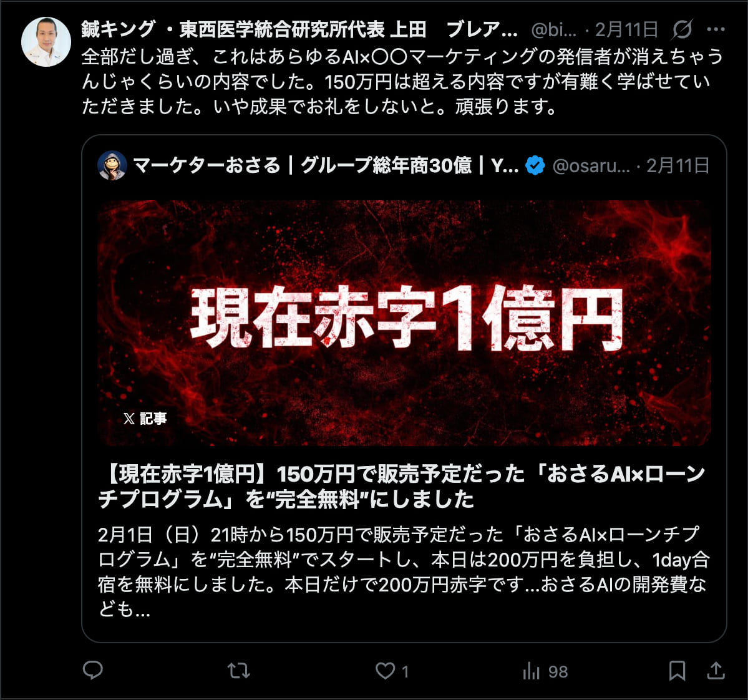748x700 pixels.
Task: Click the blue verified badge
Action: [535, 165]
